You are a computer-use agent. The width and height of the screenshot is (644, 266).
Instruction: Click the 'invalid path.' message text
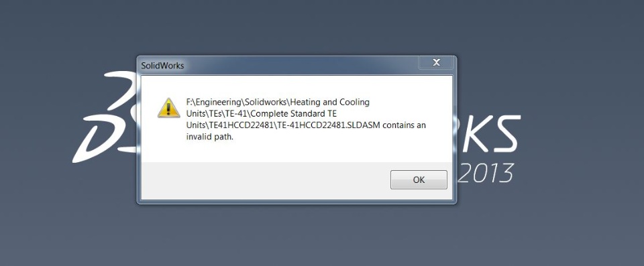point(209,137)
